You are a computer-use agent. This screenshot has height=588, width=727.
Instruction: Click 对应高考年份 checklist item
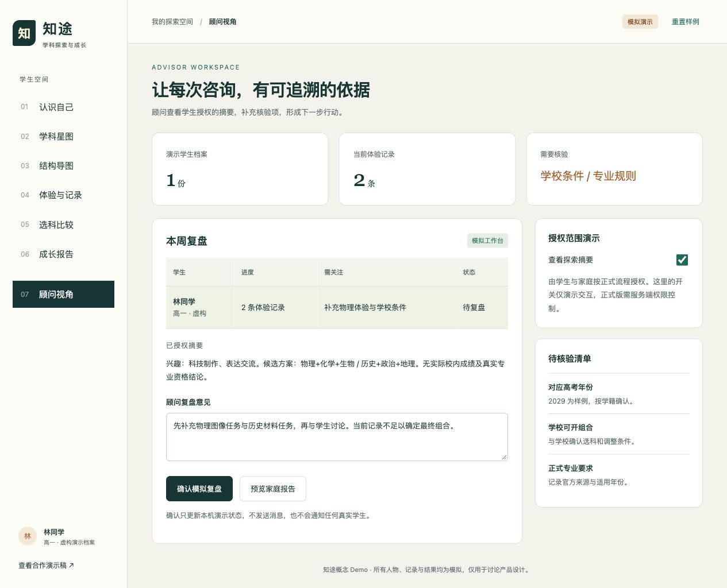619,394
